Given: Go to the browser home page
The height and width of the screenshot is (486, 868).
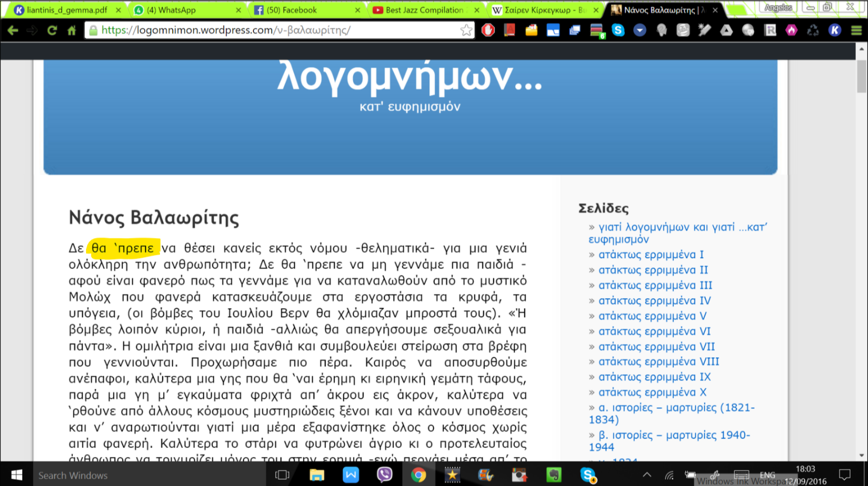Looking at the screenshot, I should (x=72, y=30).
